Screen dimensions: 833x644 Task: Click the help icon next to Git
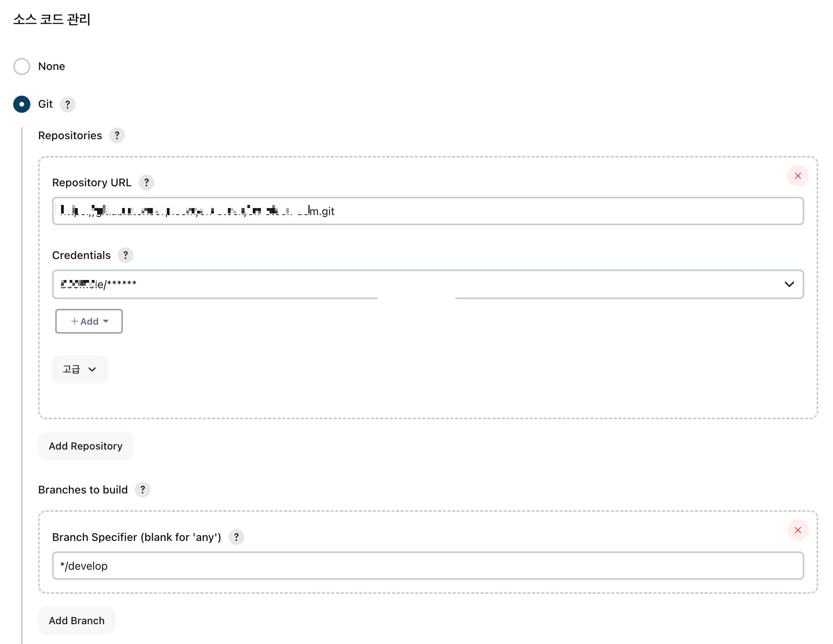[68, 104]
